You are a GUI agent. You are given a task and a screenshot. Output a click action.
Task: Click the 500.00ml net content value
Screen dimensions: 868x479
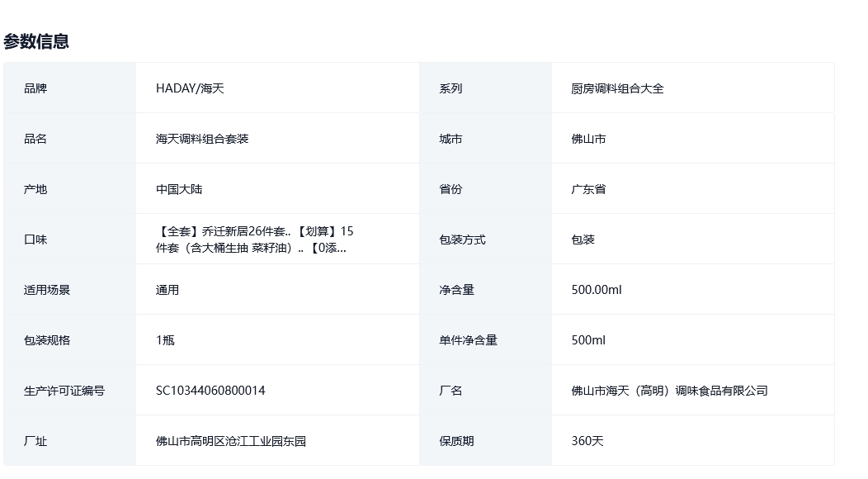[597, 291]
